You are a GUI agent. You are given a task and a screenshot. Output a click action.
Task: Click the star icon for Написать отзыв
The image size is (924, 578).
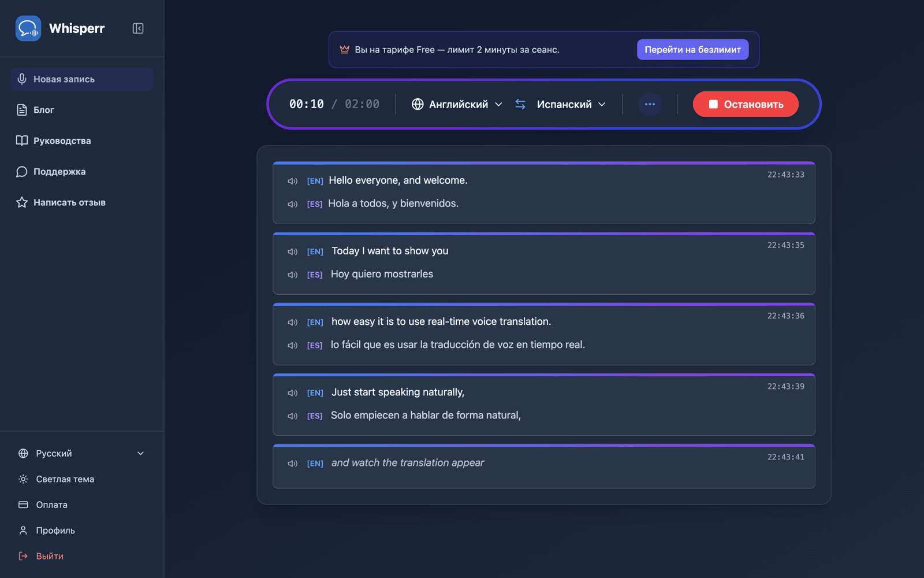22,202
